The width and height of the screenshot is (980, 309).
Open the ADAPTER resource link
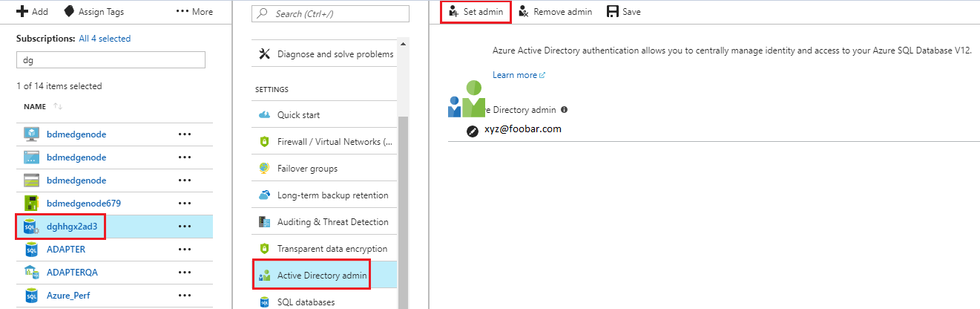point(66,250)
